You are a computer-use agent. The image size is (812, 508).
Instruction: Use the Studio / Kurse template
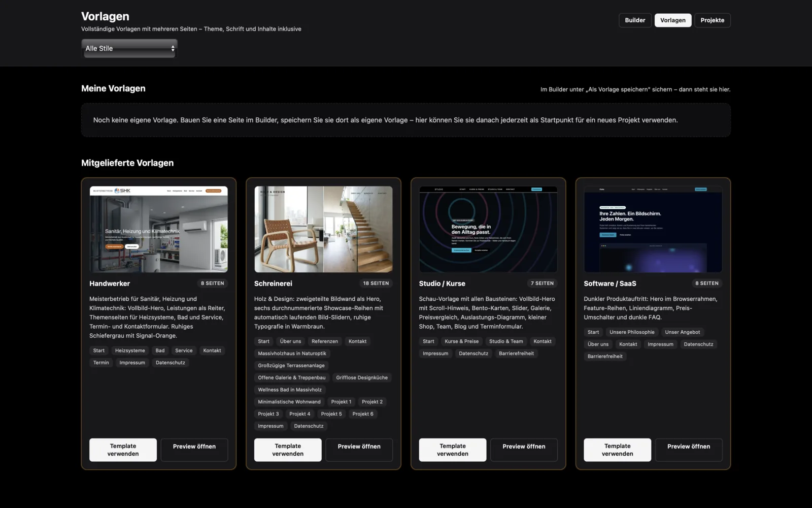[453, 450]
